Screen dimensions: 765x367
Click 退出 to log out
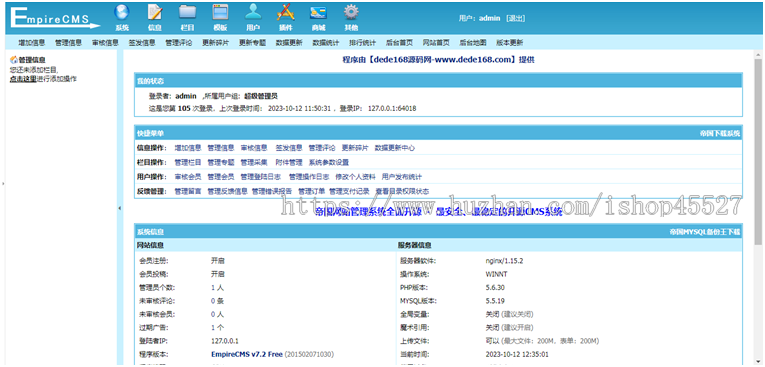516,18
